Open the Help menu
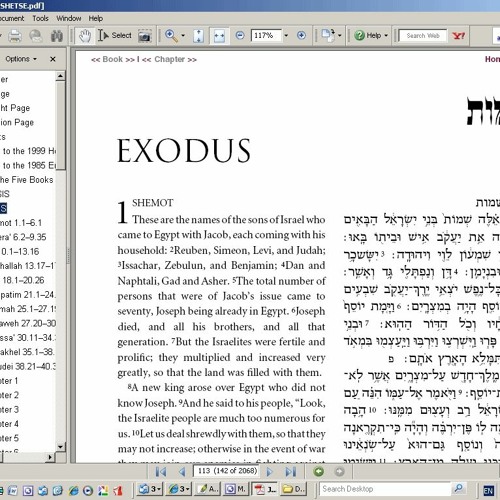Image resolution: width=500 pixels, height=500 pixels. click(96, 18)
